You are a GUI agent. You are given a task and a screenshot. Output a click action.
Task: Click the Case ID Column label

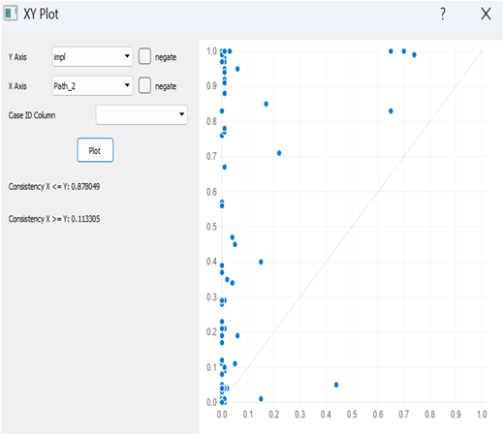[32, 115]
